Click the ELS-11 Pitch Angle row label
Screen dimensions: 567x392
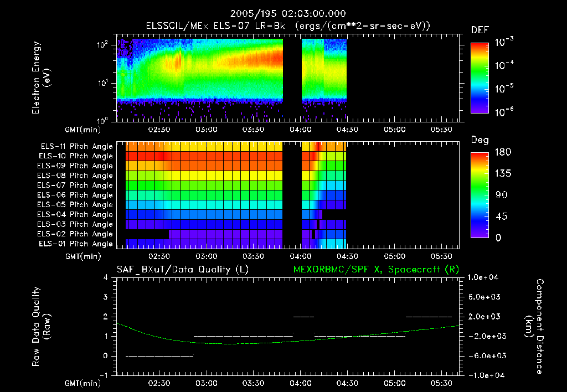[x=76, y=147]
